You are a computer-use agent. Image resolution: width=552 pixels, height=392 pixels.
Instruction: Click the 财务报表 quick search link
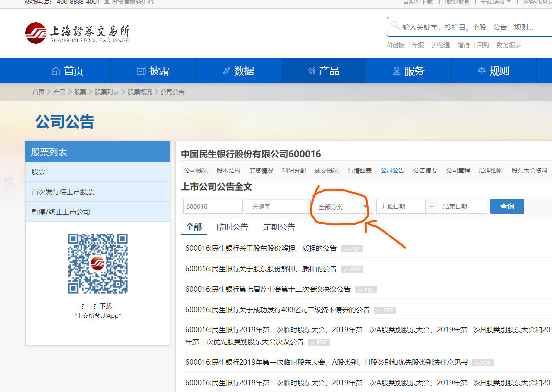click(509, 45)
